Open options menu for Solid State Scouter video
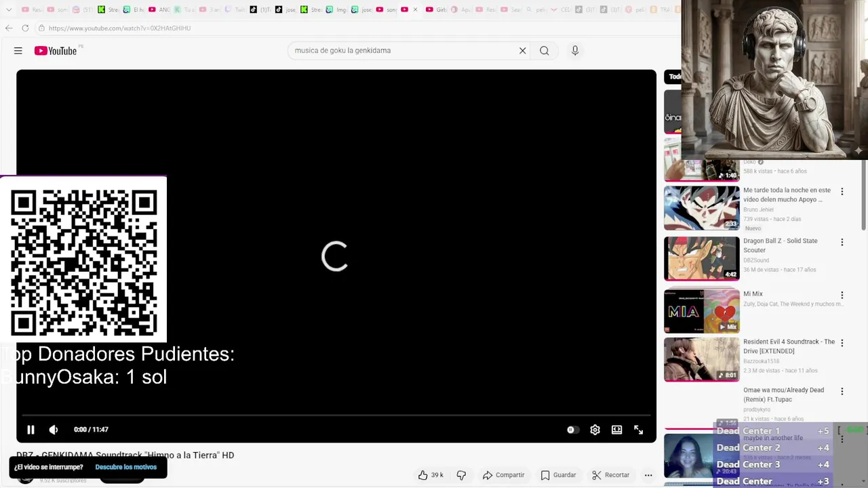Screen dimensions: 868x488 [x=842, y=242]
